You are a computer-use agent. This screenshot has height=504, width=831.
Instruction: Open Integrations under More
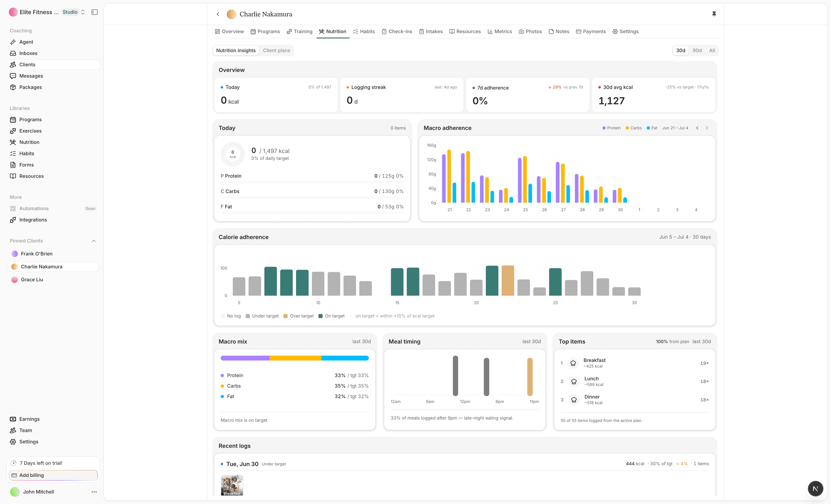(x=53, y=220)
